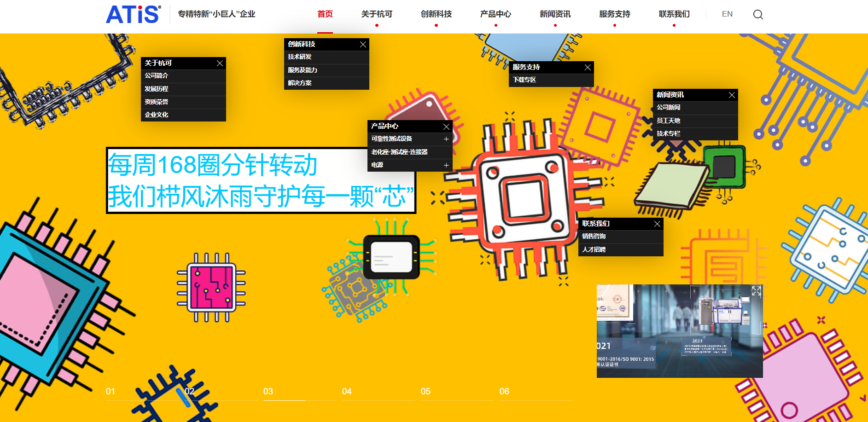Open 人才招聘 in 联系我们 panel
The width and height of the screenshot is (868, 422).
[x=594, y=249]
